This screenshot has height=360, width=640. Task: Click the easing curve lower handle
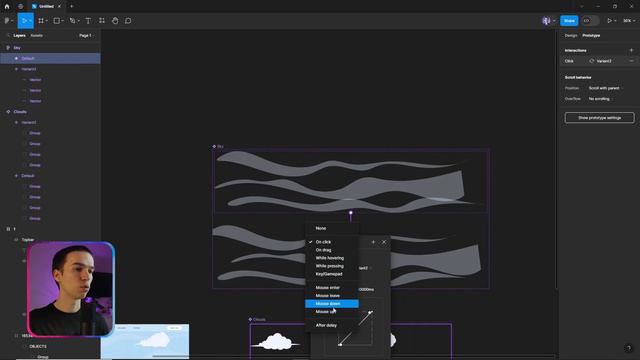(x=340, y=345)
